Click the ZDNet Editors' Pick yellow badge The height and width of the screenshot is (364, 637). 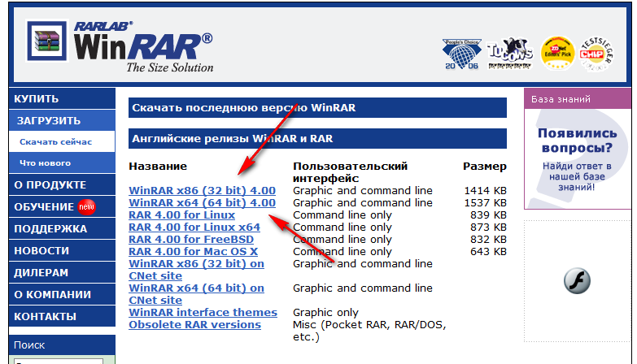tap(557, 53)
